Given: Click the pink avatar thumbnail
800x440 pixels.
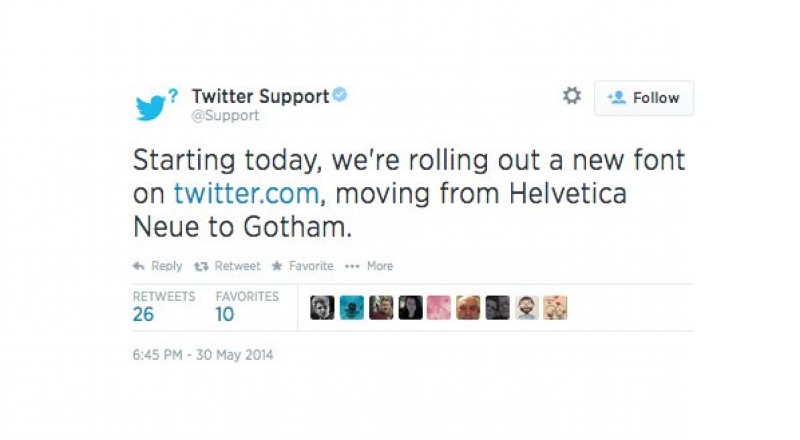Looking at the screenshot, I should [439, 308].
